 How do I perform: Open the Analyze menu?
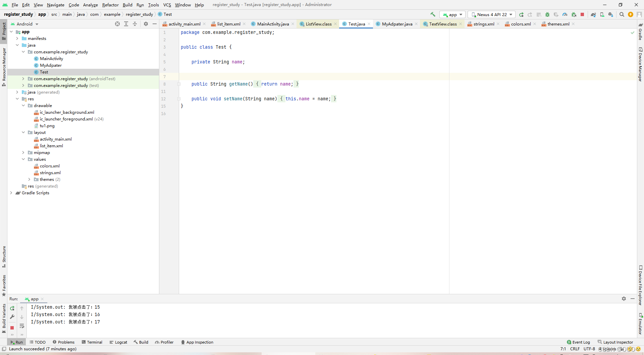90,5
